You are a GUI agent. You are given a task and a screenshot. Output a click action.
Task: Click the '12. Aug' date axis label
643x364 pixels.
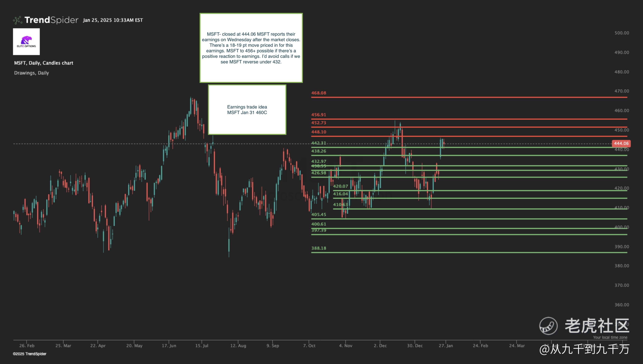238,346
